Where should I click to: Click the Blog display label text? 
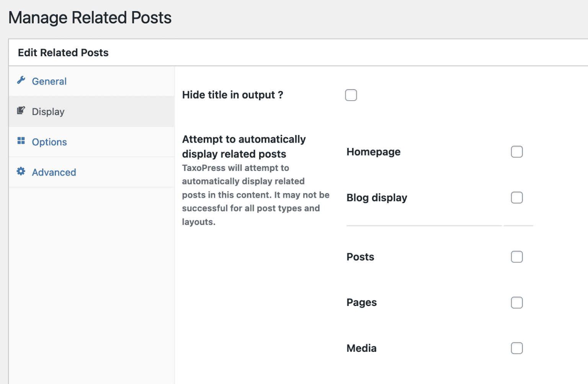pos(377,197)
